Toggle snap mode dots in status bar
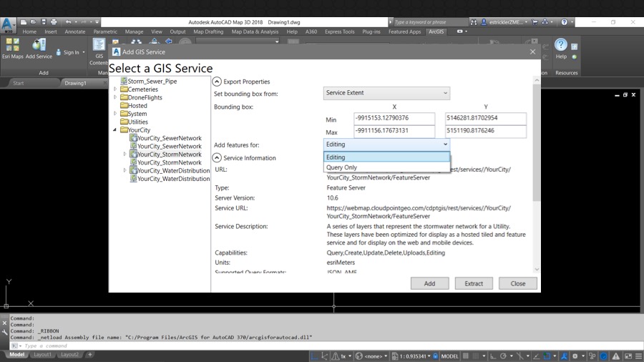Viewport: 644px width, 362px height. pyautogui.click(x=477, y=356)
